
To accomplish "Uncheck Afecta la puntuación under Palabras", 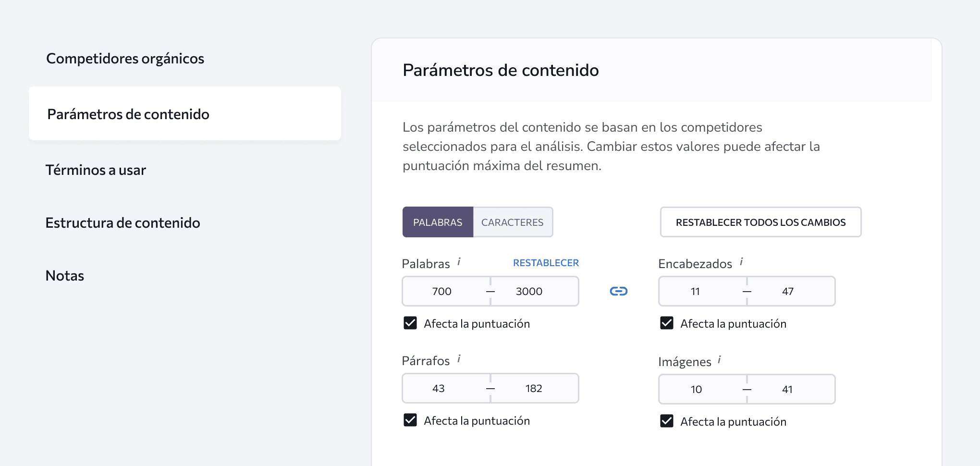I will 410,323.
